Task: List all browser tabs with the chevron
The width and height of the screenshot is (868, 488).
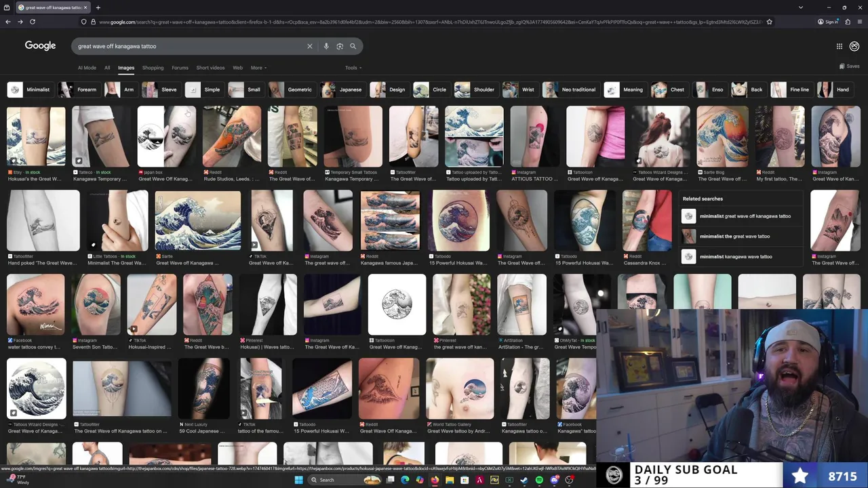Action: (x=801, y=7)
